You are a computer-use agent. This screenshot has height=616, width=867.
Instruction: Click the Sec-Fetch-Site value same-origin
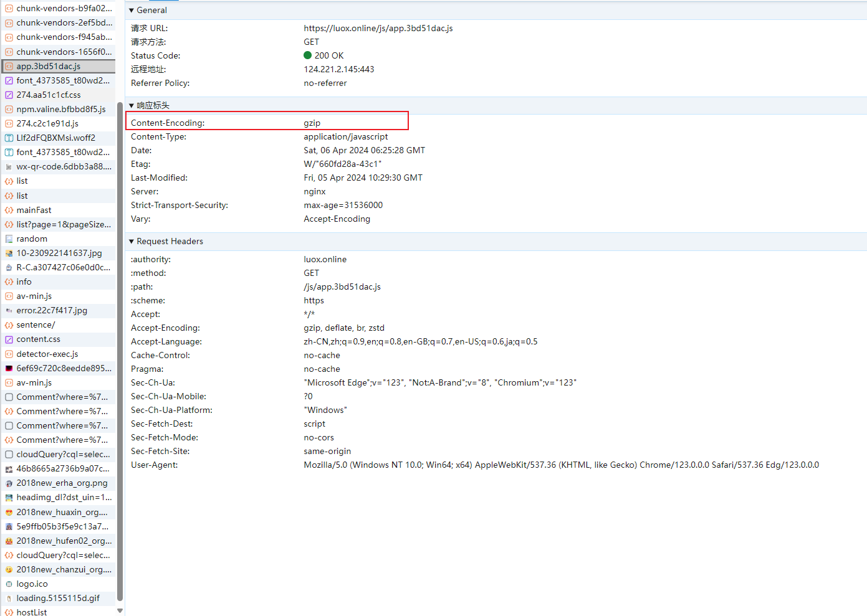pos(327,451)
